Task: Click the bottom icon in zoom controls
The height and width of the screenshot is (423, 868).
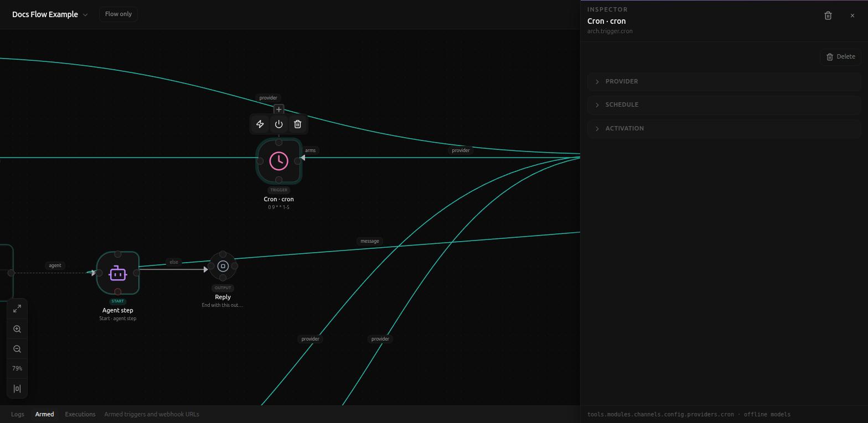Action: [x=17, y=389]
